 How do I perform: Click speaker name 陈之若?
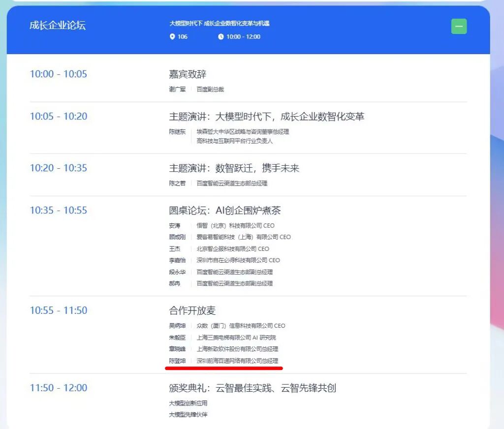tap(177, 184)
